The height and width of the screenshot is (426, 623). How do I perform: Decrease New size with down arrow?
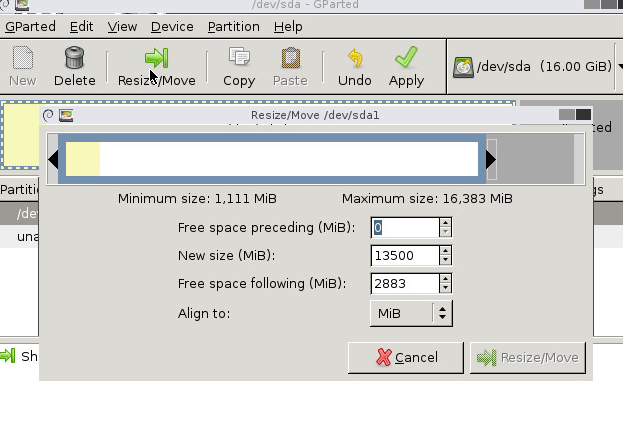tap(445, 260)
